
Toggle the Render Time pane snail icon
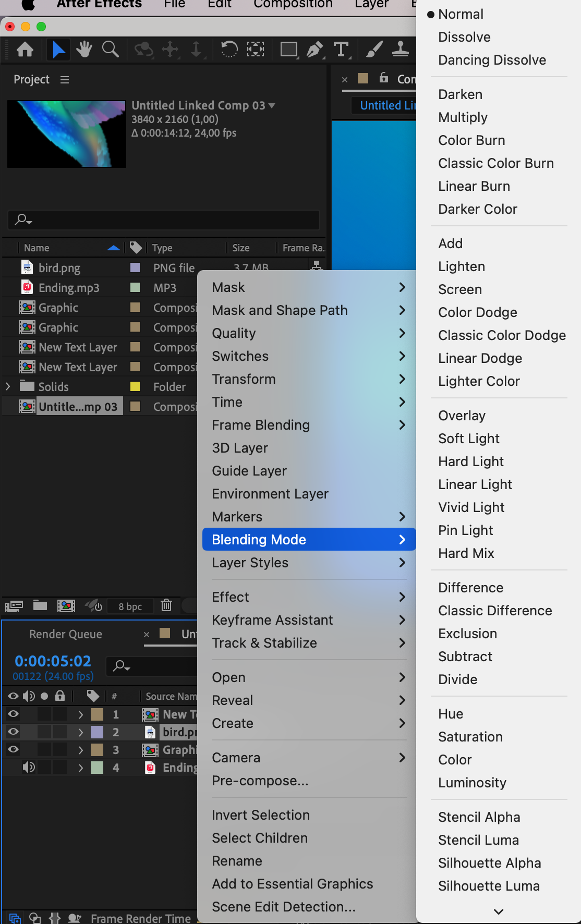coord(75,918)
